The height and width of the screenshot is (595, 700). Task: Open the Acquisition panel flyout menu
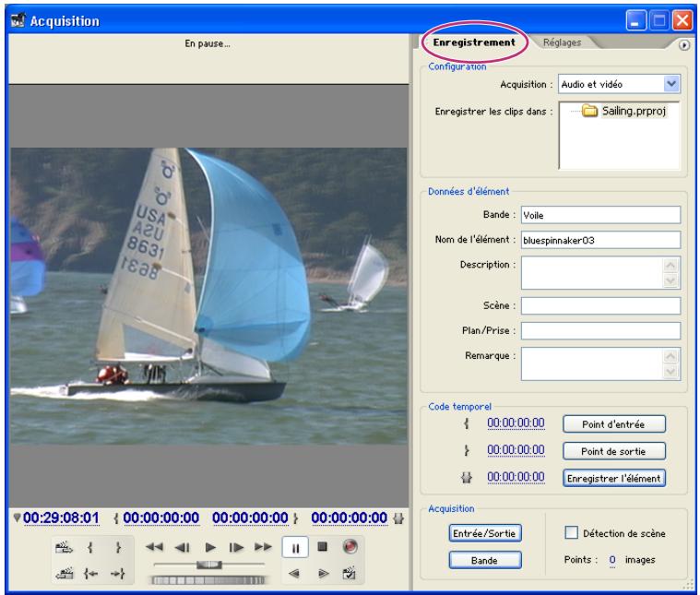pyautogui.click(x=683, y=45)
